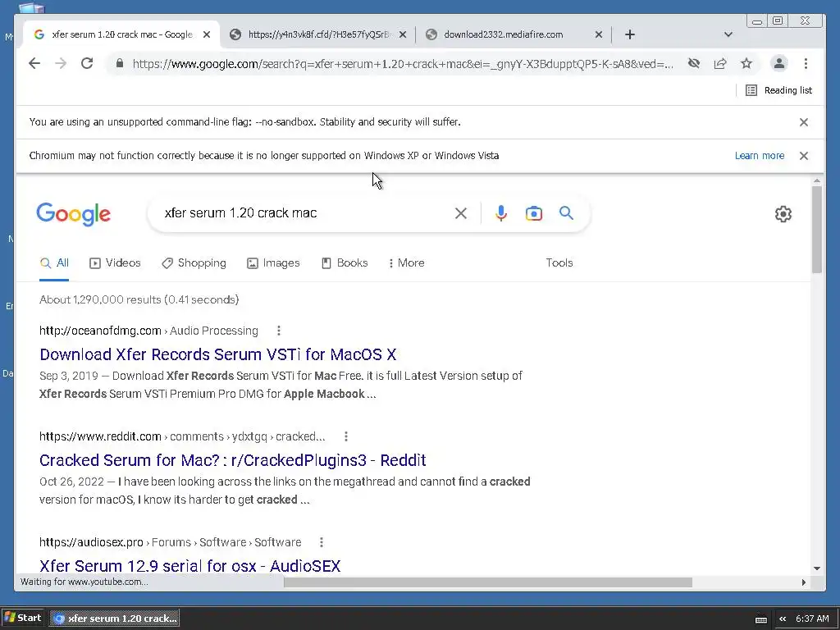The width and height of the screenshot is (840, 630).
Task: Click the forward navigation arrow
Action: pyautogui.click(x=61, y=64)
